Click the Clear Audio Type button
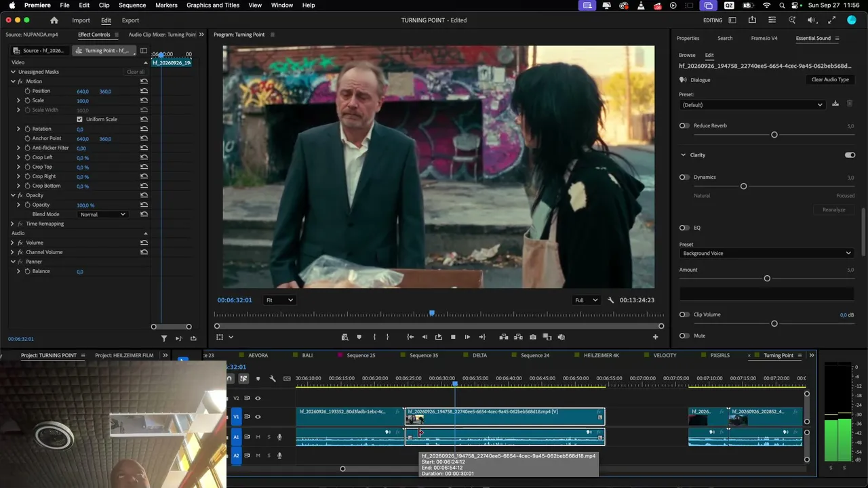The width and height of the screenshot is (868, 488). (x=830, y=80)
